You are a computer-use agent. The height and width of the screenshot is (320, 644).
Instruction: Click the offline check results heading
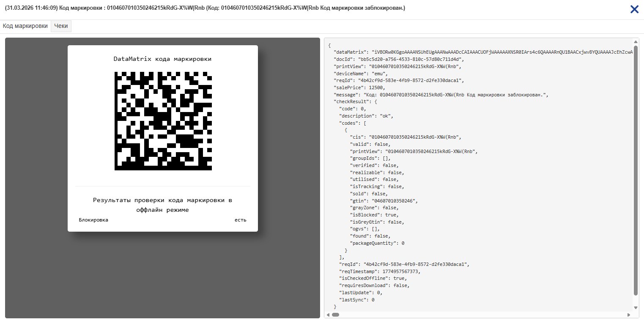pos(162,205)
